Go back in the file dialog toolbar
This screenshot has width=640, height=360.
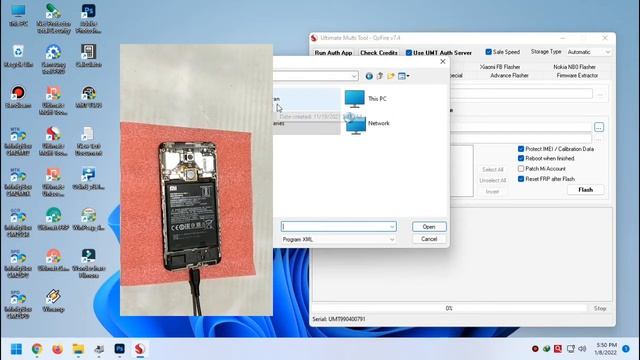tap(369, 76)
